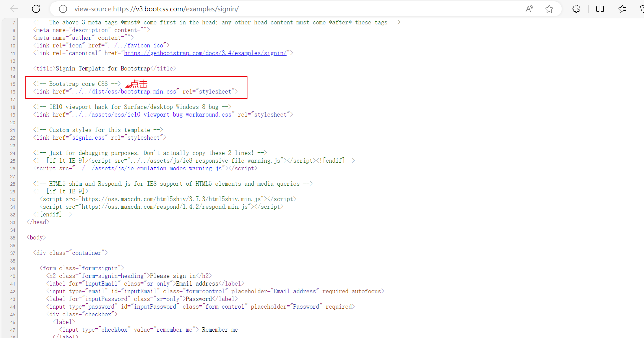Viewport: 644px width, 338px height.
Task: Reload the page with the refresh icon
Action: 36,9
